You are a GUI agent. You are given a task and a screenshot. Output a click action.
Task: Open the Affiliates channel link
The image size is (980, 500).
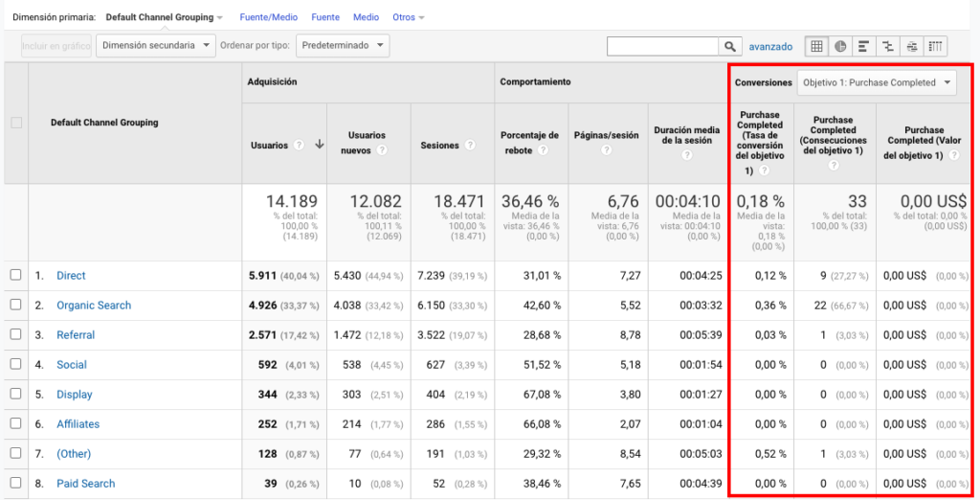[78, 424]
